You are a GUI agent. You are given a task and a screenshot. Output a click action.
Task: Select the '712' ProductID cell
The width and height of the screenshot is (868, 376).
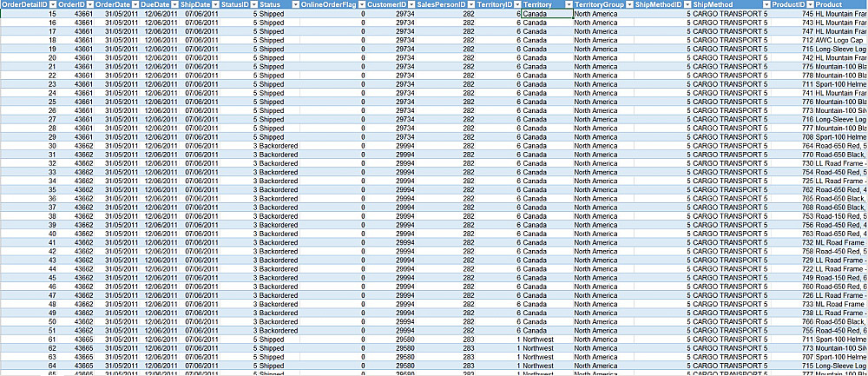(x=792, y=41)
